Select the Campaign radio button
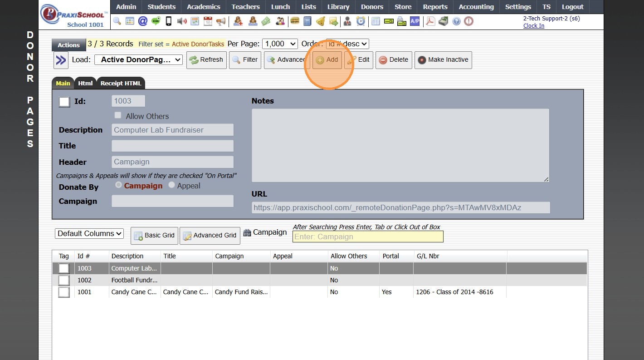Image resolution: width=644 pixels, height=360 pixels. pyautogui.click(x=119, y=185)
